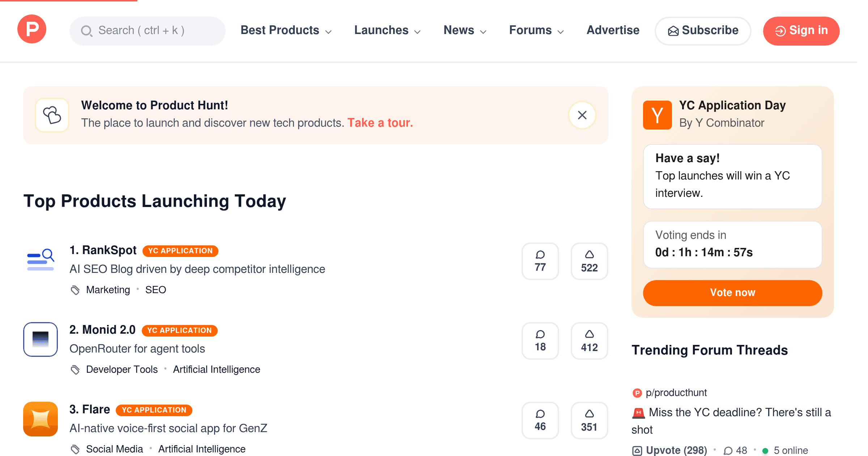This screenshot has height=456, width=868.
Task: View comments on Flare (46)
Action: [x=540, y=421]
